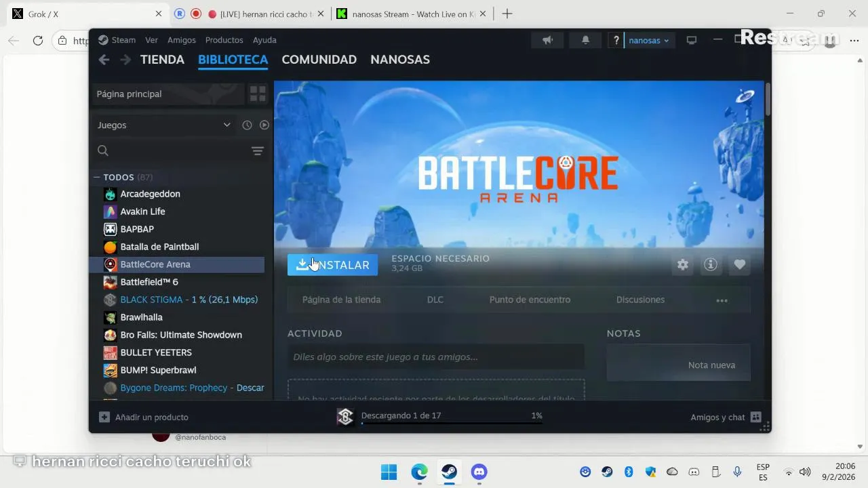Click the Steam help question mark icon

pos(616,40)
